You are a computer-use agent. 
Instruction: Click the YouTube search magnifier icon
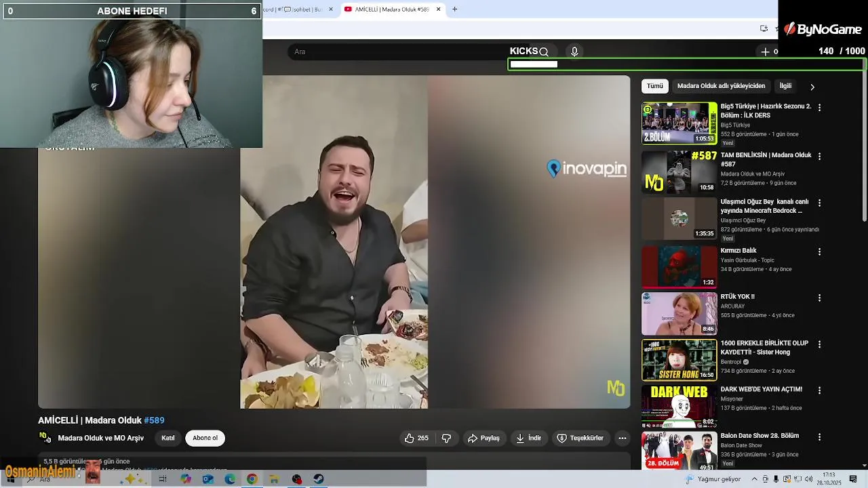point(543,52)
